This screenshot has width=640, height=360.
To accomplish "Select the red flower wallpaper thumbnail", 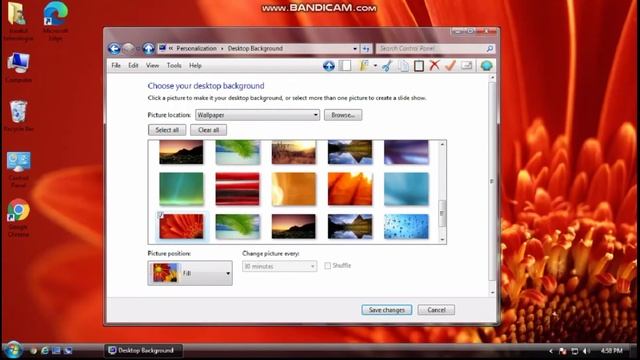I will coord(181,226).
